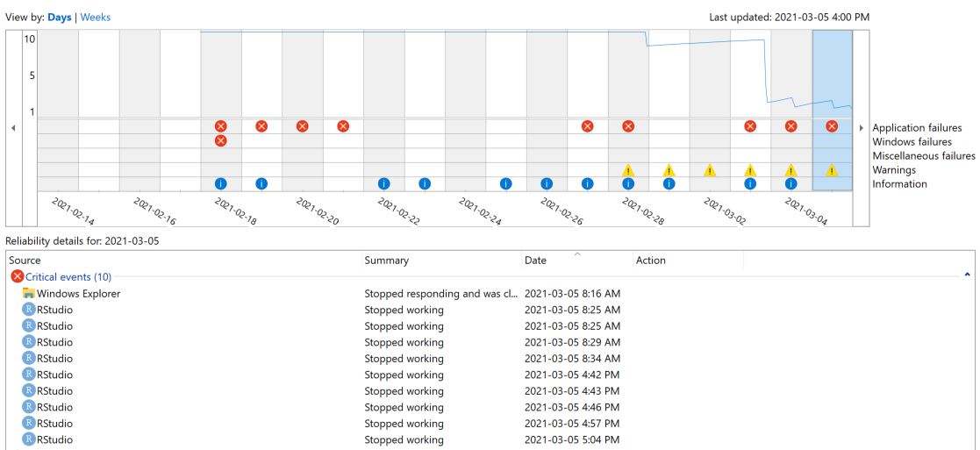Viewport: 980px width, 450px height.
Task: Open warning icon for 2021-03-02
Action: pos(710,169)
